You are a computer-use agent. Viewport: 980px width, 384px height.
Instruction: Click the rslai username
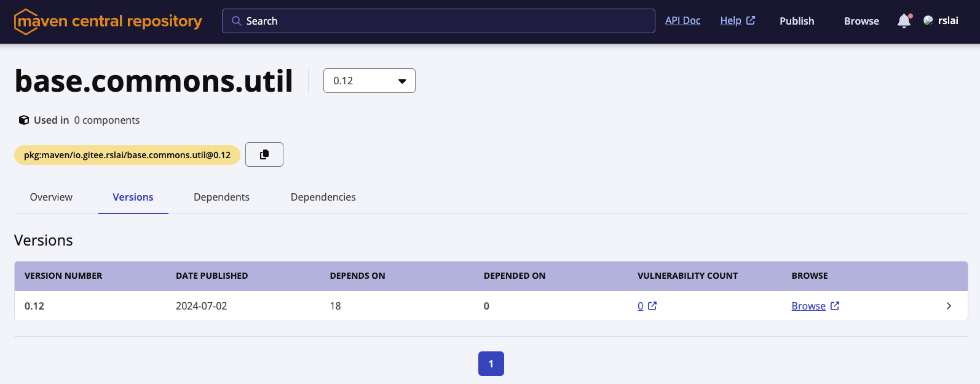pos(948,20)
